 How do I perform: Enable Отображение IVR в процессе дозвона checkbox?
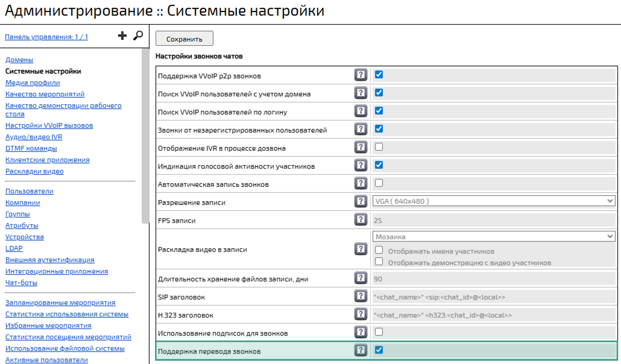(x=379, y=147)
